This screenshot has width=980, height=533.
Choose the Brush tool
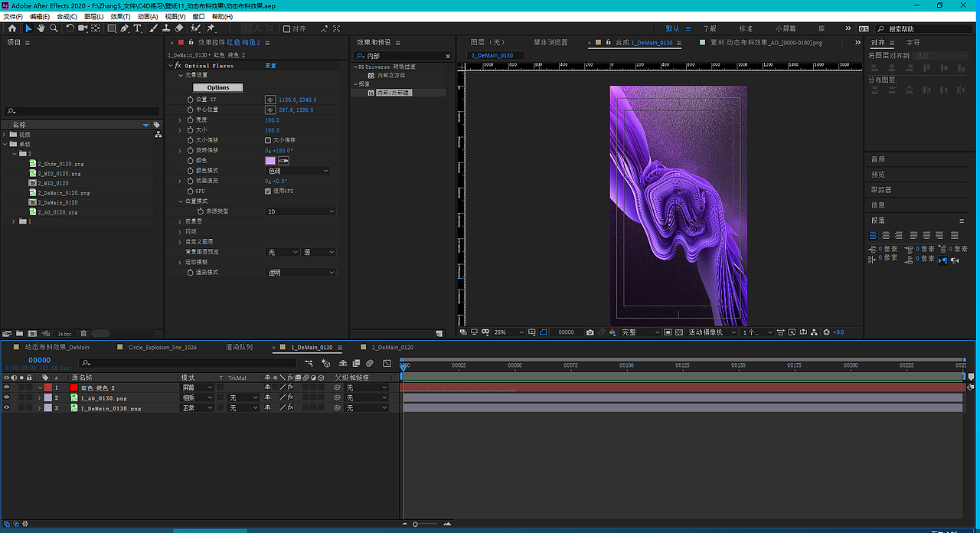[x=153, y=28]
